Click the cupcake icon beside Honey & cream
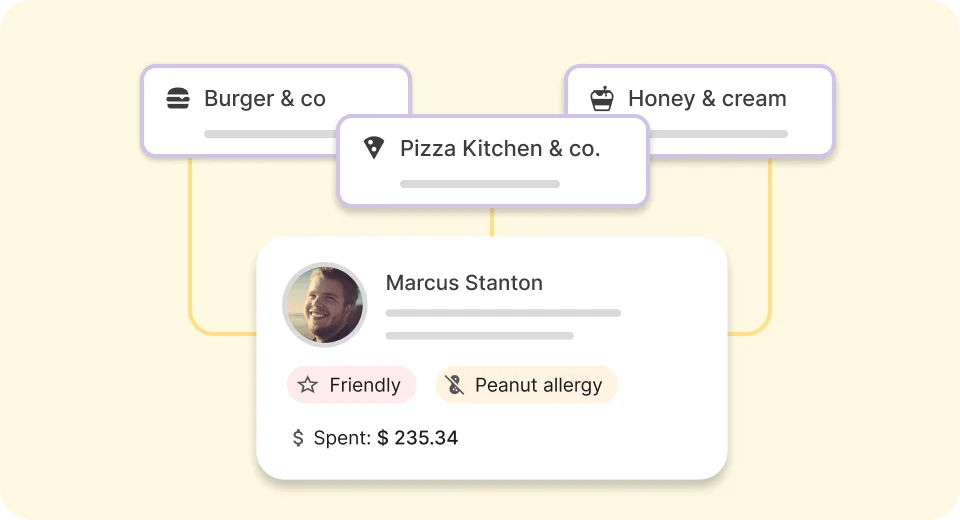 click(602, 99)
